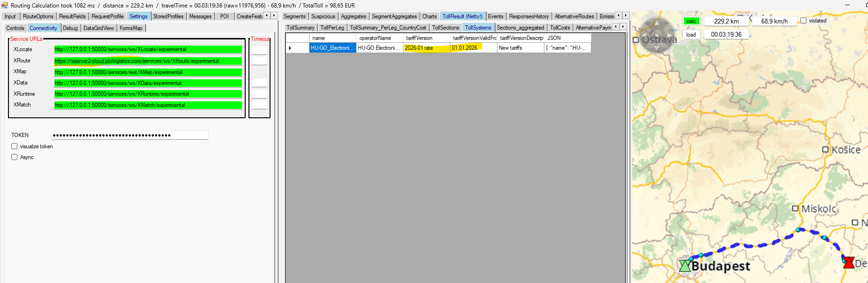This screenshot has width=868, height=283.
Task: Click the XRoute service URL field
Action: [148, 61]
